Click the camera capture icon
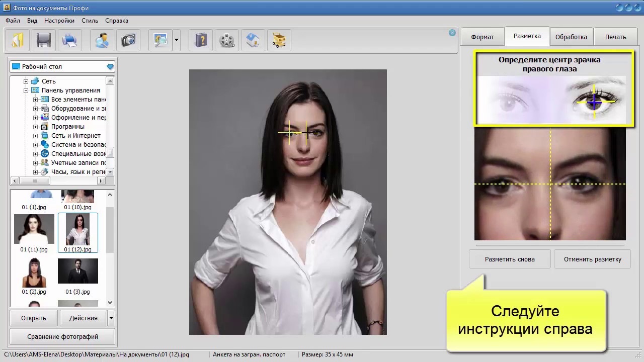644x362 pixels. pyautogui.click(x=128, y=40)
